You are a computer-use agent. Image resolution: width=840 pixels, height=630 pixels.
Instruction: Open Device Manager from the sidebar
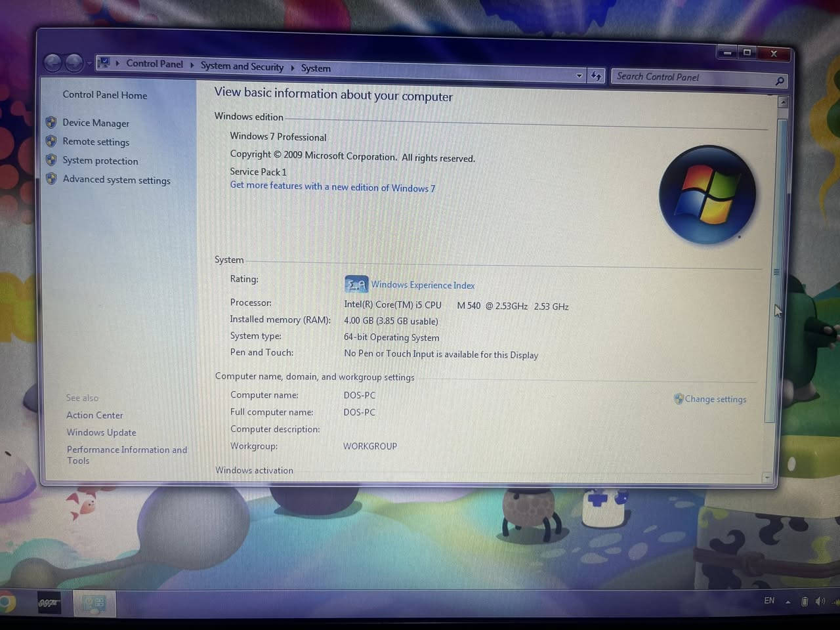96,123
